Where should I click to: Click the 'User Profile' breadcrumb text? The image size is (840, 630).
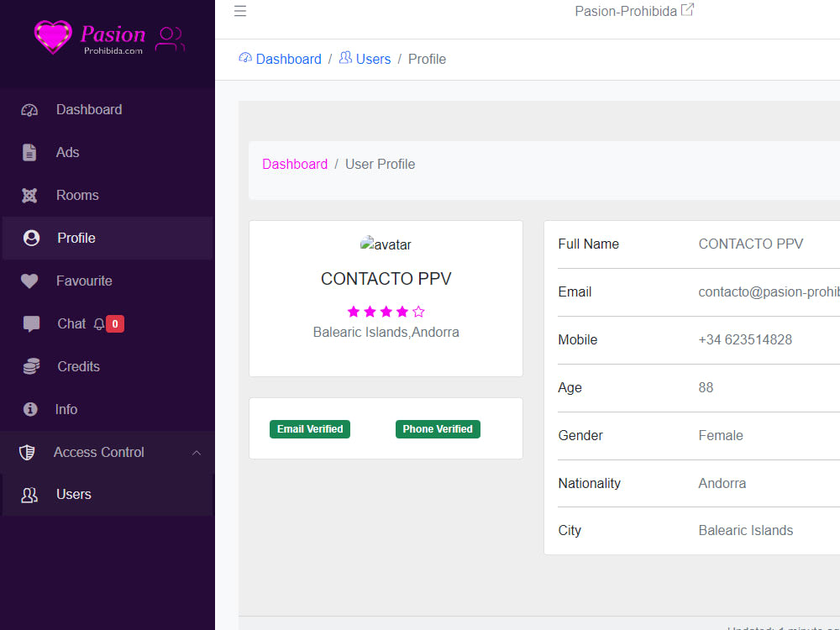point(380,164)
